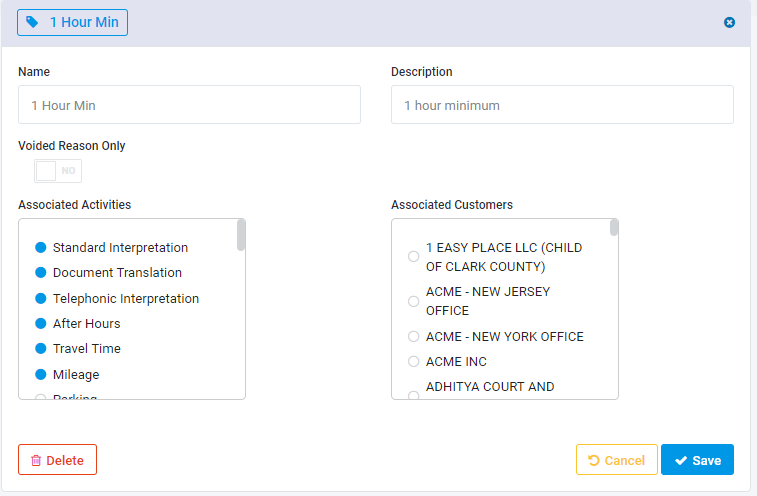The width and height of the screenshot is (757, 496).
Task: Click the Associated Customers scrollbar
Action: point(614,227)
